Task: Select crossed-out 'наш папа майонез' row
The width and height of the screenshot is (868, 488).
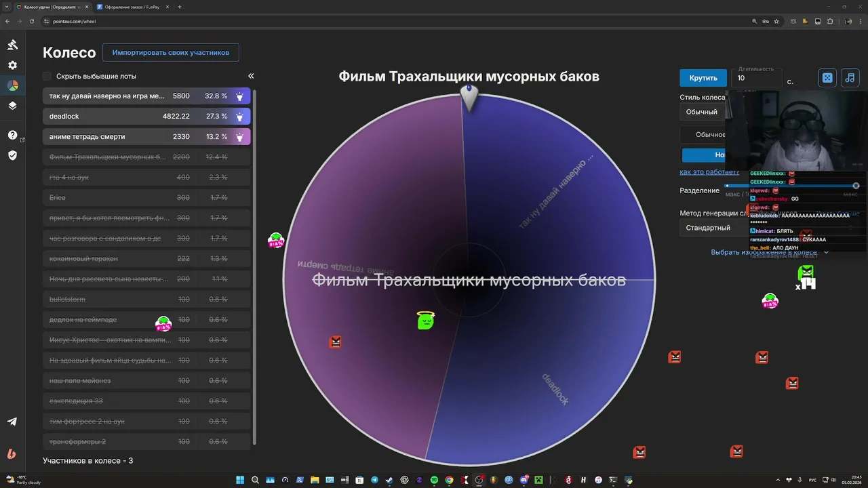Action: click(x=146, y=381)
